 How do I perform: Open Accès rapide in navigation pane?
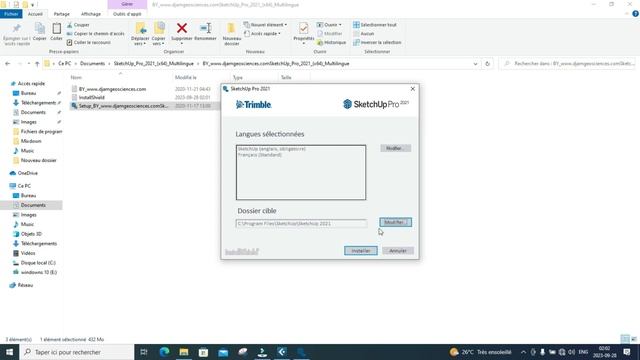31,83
